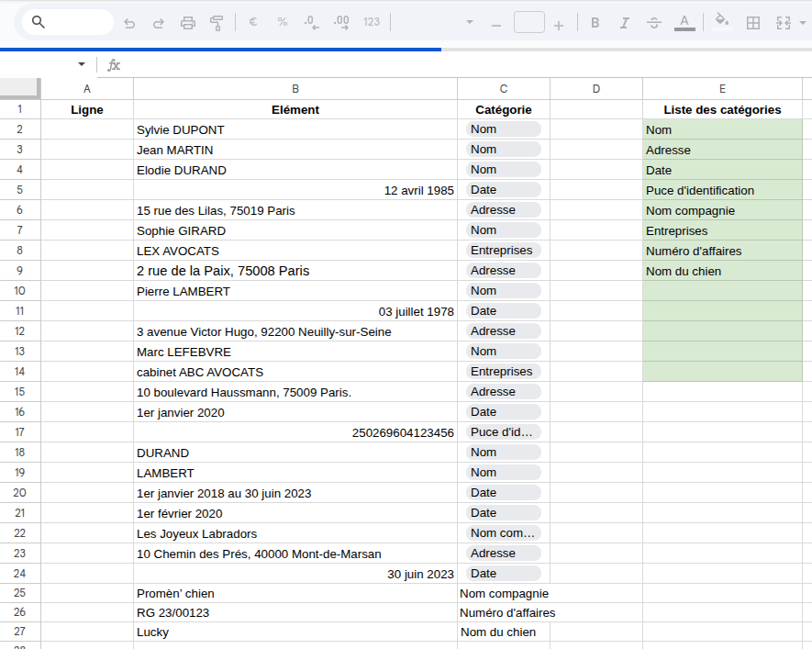Select row 27 header

tap(20, 632)
